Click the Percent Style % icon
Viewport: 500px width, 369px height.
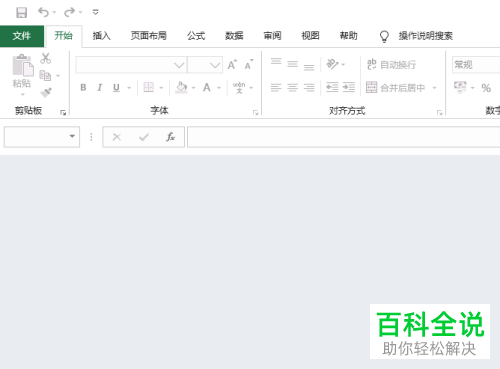point(486,88)
